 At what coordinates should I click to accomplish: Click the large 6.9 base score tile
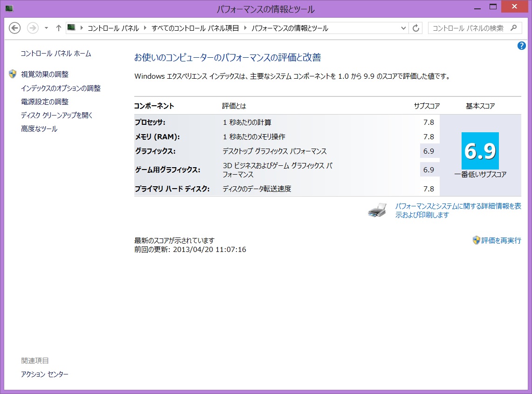pos(480,151)
